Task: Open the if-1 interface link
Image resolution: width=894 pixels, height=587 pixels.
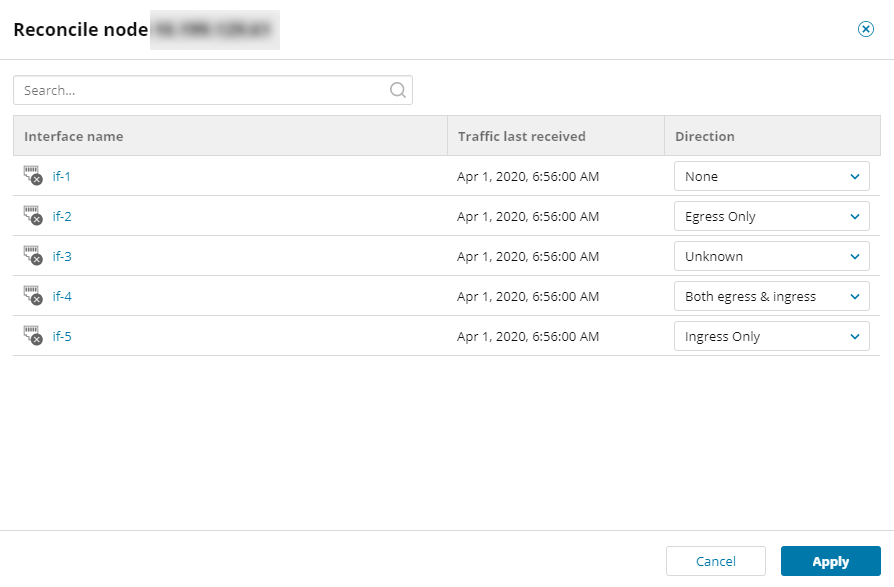Action: (62, 177)
